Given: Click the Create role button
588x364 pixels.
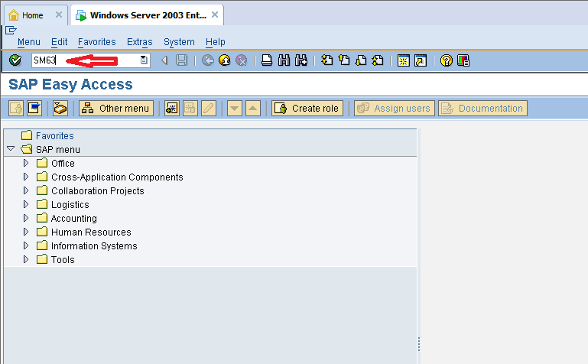Looking at the screenshot, I should (x=307, y=109).
